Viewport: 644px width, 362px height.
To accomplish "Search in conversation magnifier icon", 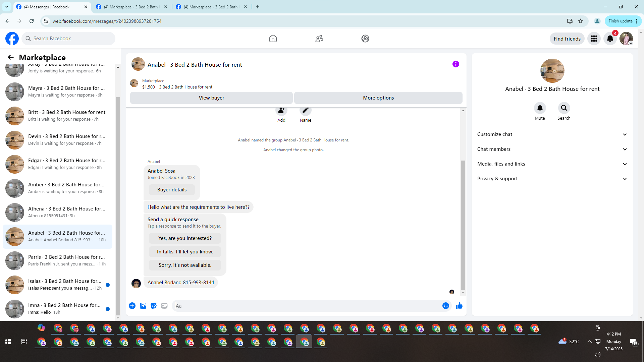I will 564,108.
